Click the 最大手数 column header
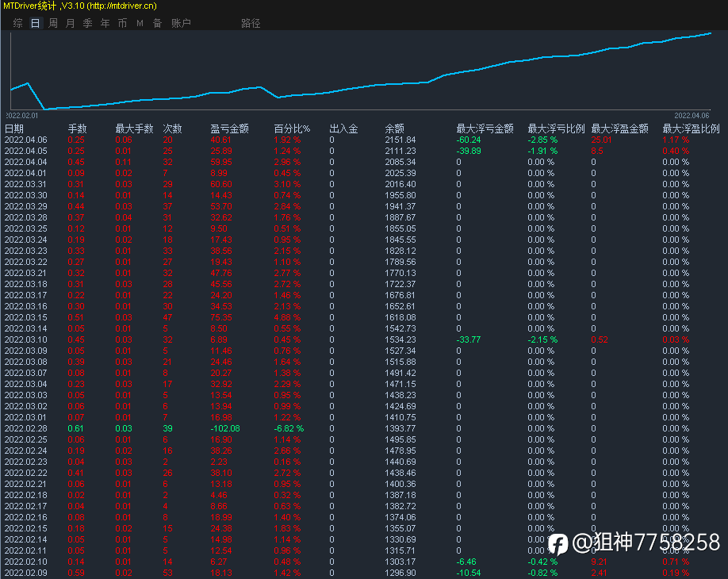Viewport: 728px width, 579px height. [x=134, y=128]
